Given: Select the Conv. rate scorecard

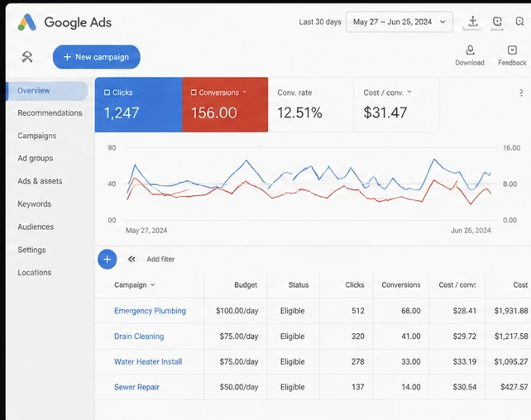Looking at the screenshot, I should pos(311,104).
